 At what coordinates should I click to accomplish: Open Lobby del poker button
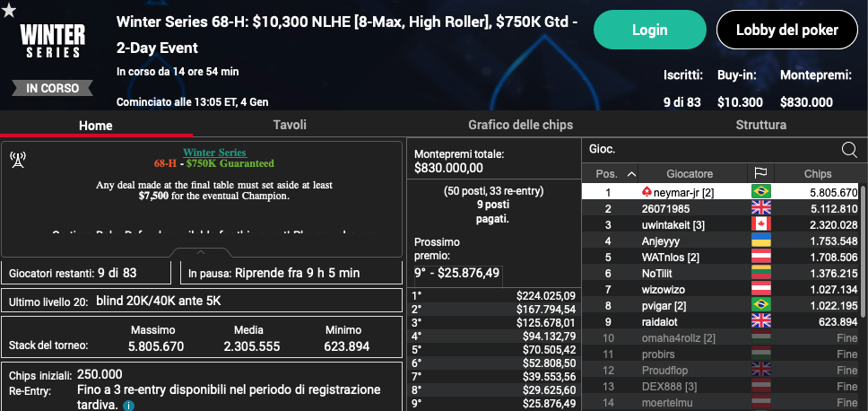click(x=786, y=30)
